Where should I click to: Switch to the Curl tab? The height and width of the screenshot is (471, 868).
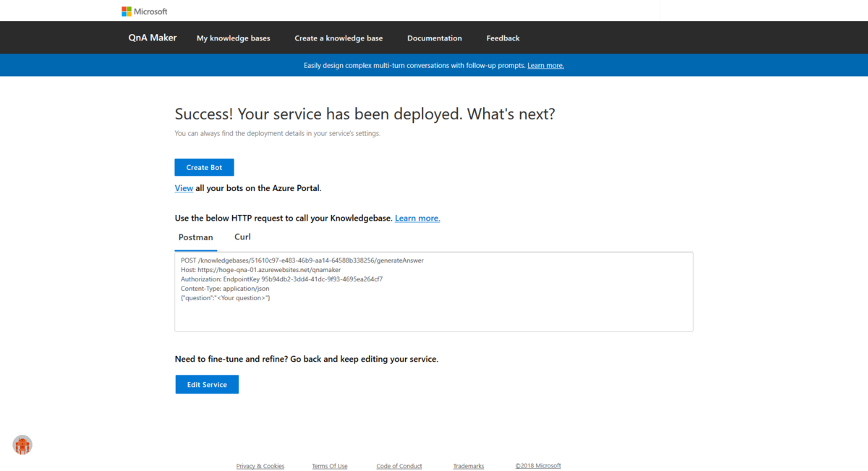[242, 237]
